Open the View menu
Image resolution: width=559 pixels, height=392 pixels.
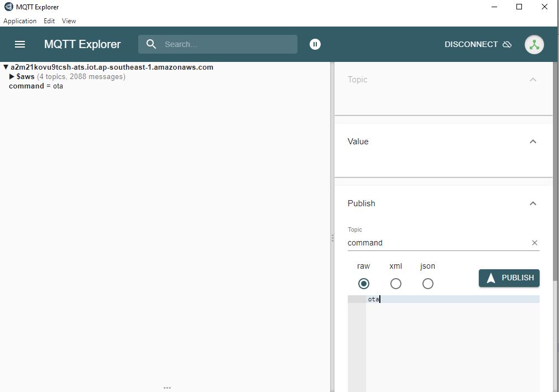coord(69,20)
